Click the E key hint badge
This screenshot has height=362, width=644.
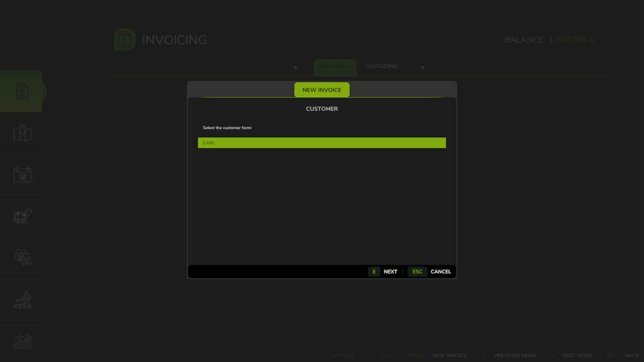(374, 271)
